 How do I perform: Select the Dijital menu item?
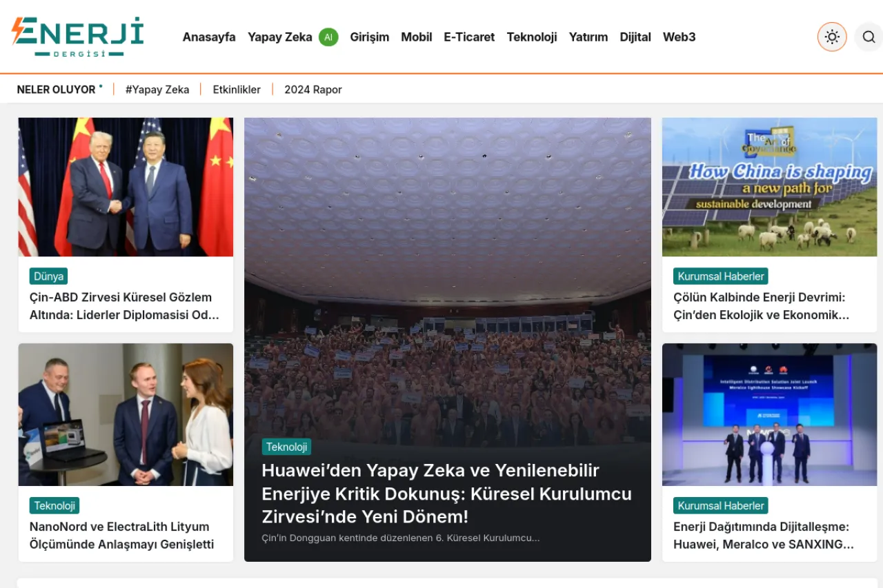(x=635, y=37)
